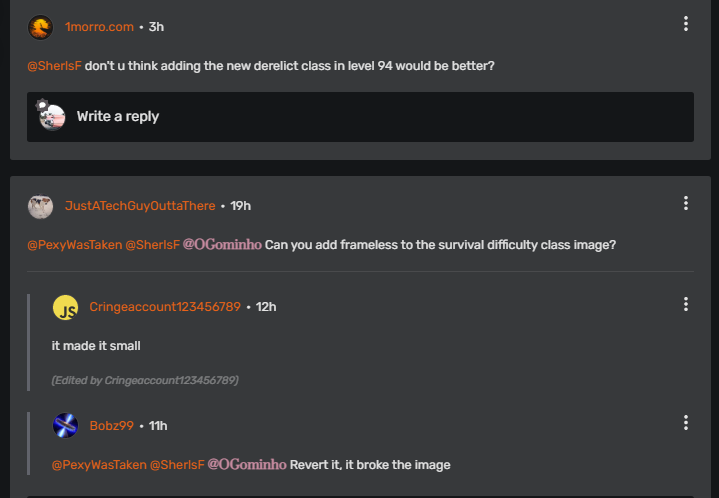
Task: Click your own avatar beside the reply box
Action: [x=51, y=116]
